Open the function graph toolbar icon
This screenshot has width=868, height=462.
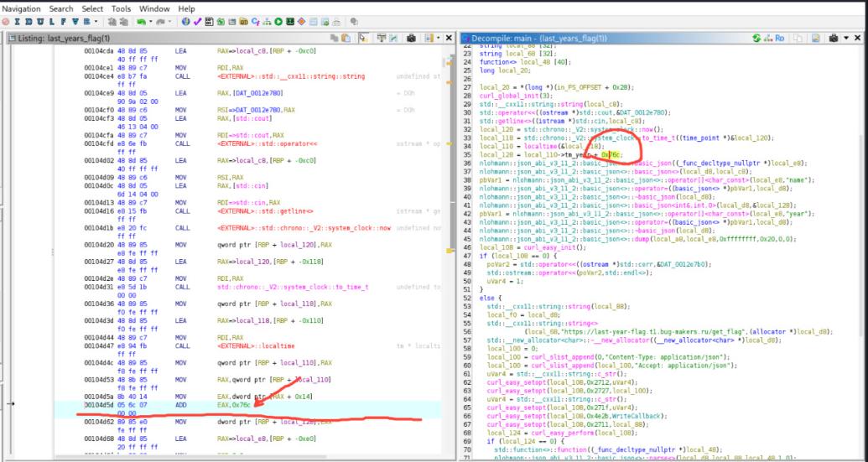click(x=267, y=22)
